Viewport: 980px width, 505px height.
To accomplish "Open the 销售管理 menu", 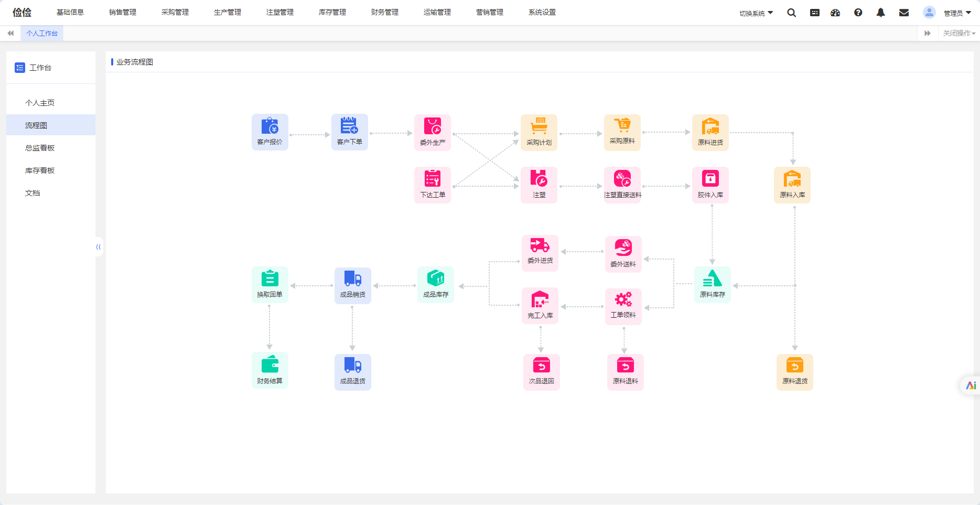I will [123, 12].
